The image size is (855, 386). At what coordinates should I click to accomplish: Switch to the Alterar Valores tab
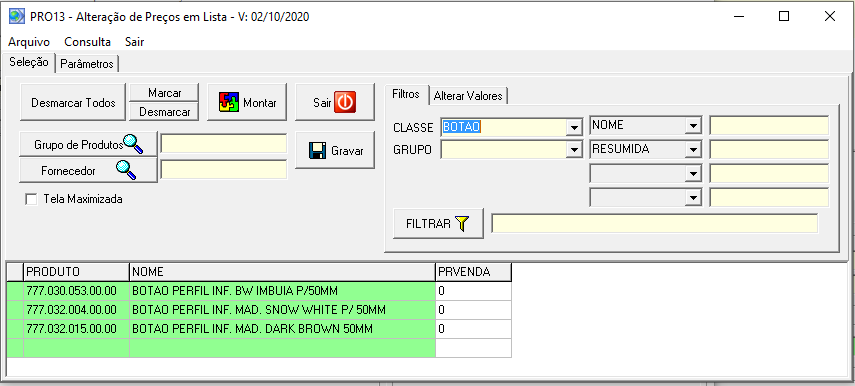click(468, 96)
